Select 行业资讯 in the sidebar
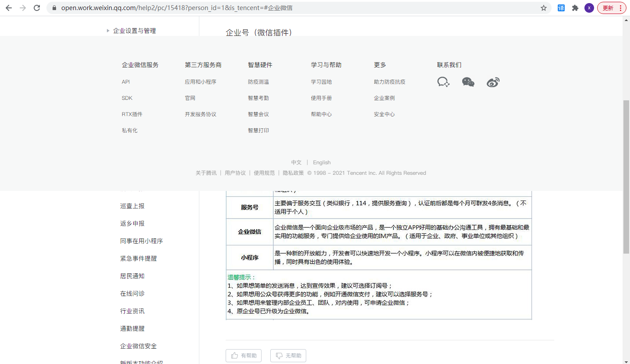Viewport: 630px width, 364px height. coord(132,311)
